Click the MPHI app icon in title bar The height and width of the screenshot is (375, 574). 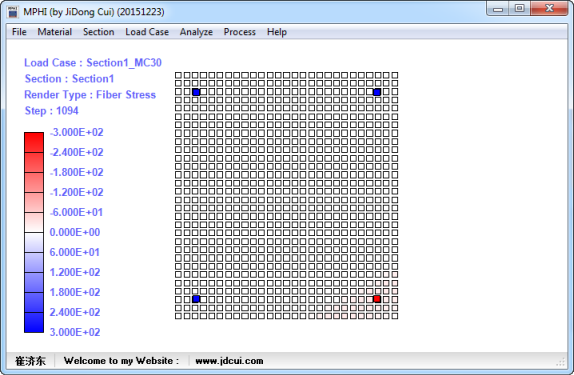[x=13, y=12]
